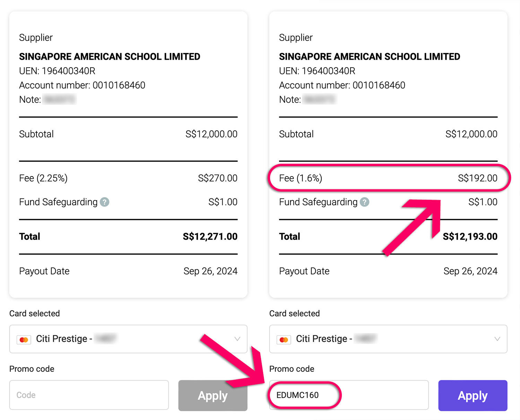Image resolution: width=520 pixels, height=420 pixels.
Task: Click the Fund Safeguarding help icon in left summary
Action: click(104, 202)
